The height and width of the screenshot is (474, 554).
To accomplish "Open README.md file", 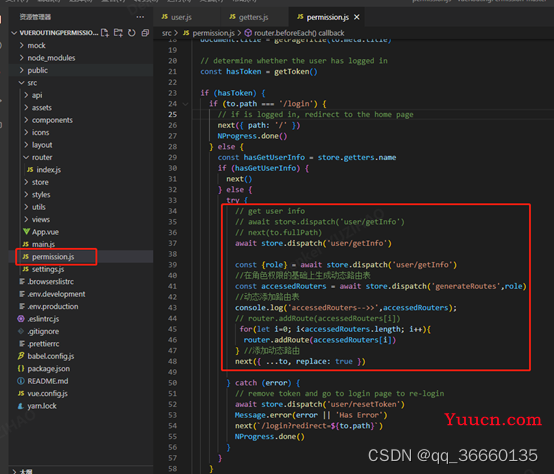I will click(x=48, y=381).
